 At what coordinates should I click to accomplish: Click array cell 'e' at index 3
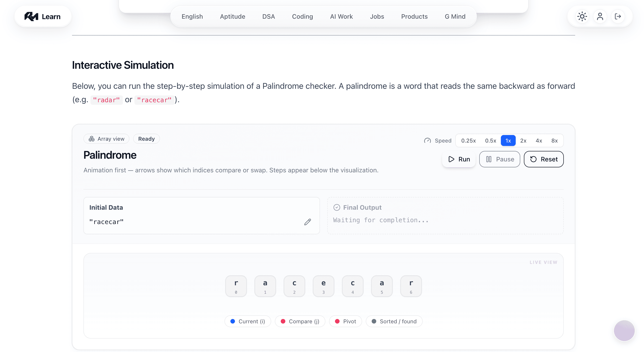[323, 286]
